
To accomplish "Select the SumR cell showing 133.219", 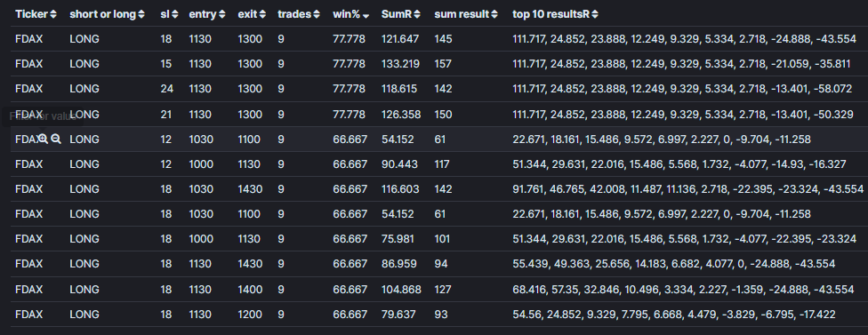I will 400,64.
